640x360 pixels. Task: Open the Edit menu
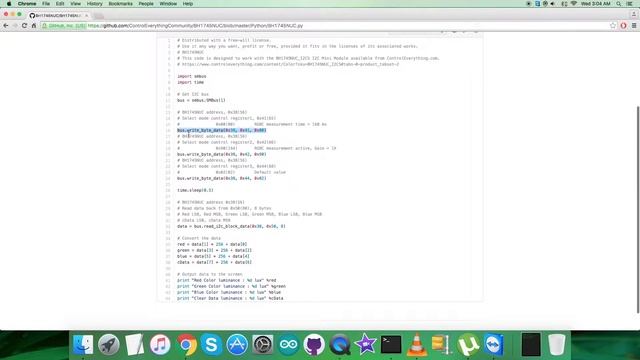click(60, 4)
